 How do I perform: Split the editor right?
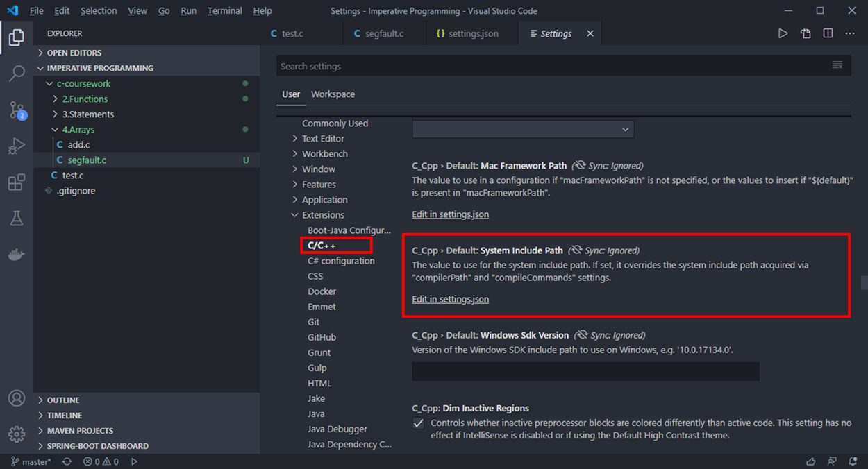point(828,33)
